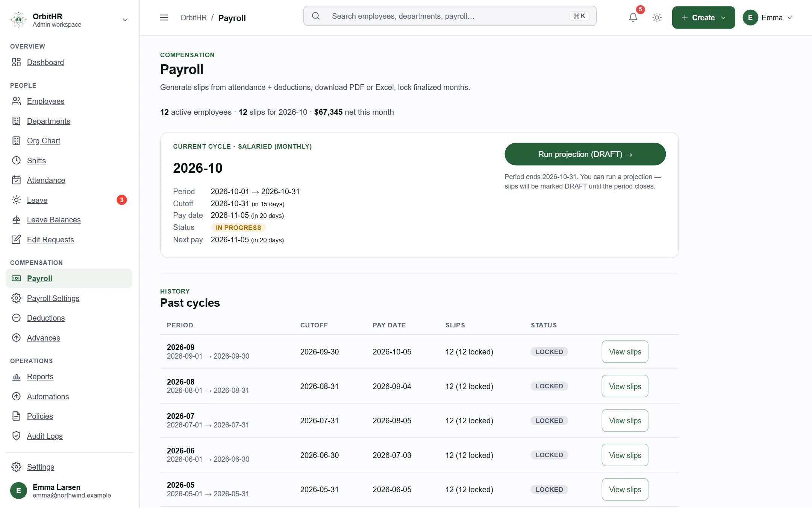
Task: Click the Org Chart icon
Action: coord(16,140)
